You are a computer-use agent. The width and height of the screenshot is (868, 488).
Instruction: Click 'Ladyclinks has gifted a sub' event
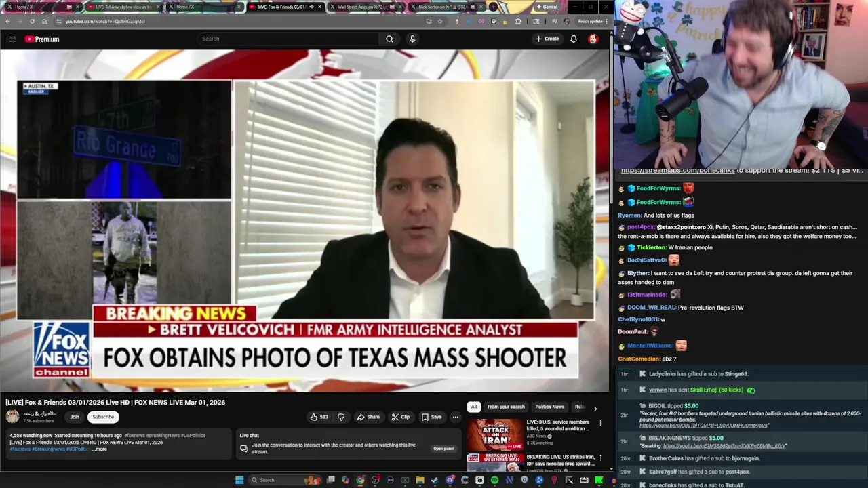(x=698, y=374)
